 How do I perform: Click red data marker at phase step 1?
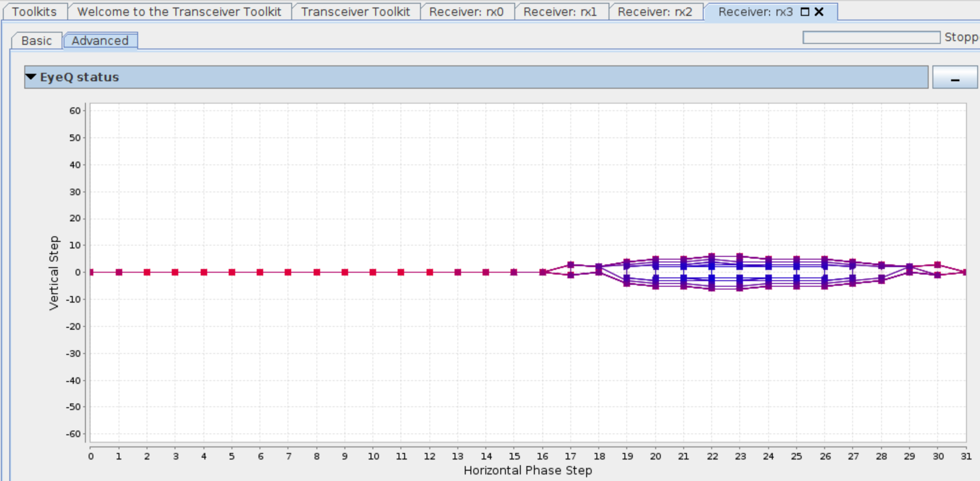point(119,272)
